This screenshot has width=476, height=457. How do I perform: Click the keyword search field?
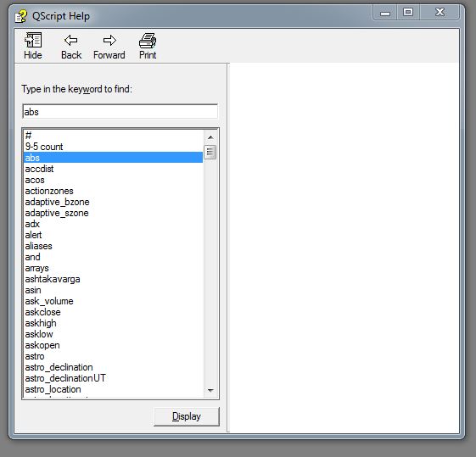click(120, 112)
